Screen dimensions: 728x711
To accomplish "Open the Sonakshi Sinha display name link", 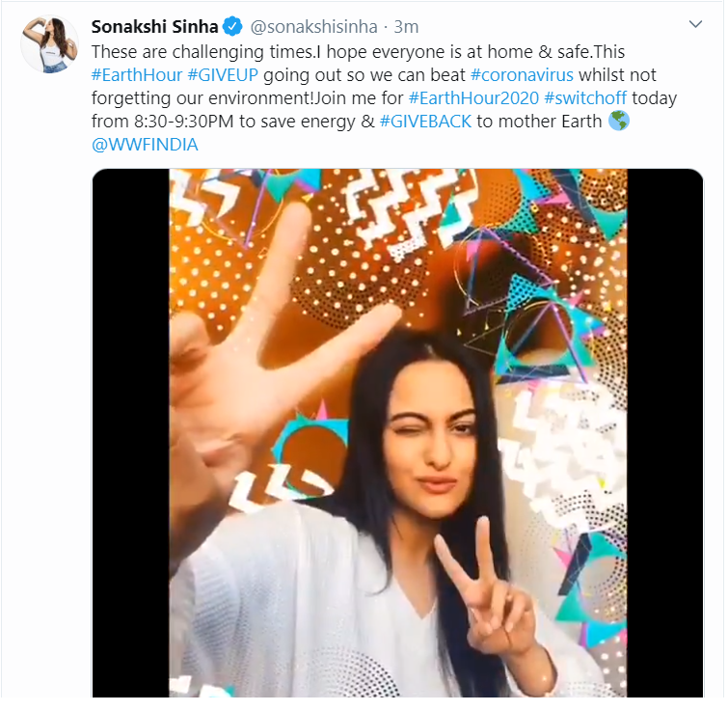I will pyautogui.click(x=154, y=26).
